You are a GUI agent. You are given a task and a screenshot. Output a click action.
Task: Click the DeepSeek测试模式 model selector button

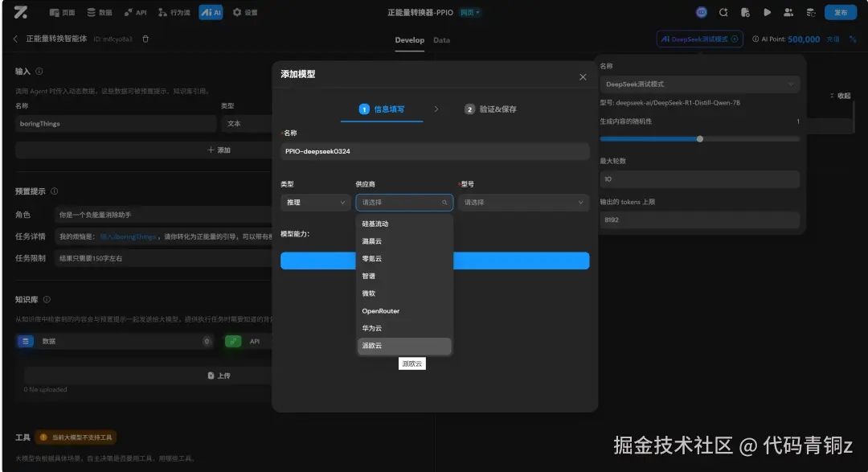699,39
